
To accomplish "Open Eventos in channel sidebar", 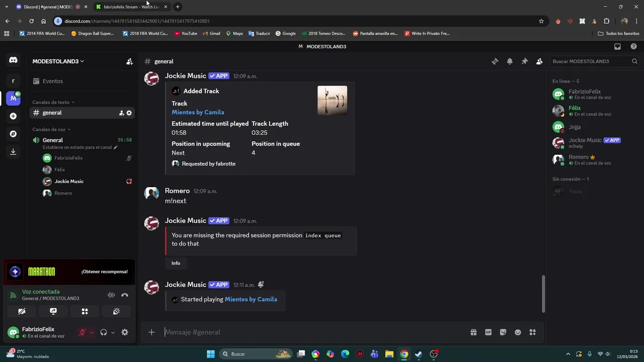I will pyautogui.click(x=82, y=81).
